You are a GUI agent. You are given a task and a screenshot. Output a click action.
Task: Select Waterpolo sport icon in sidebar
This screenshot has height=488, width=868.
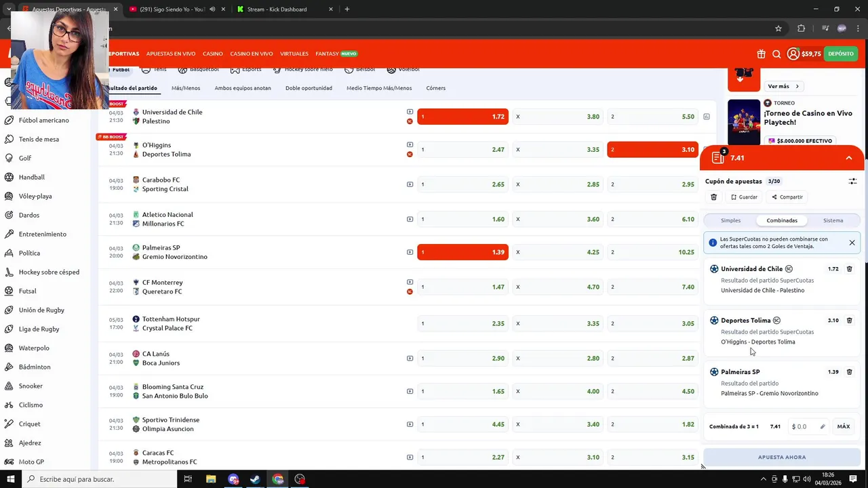click(x=9, y=348)
